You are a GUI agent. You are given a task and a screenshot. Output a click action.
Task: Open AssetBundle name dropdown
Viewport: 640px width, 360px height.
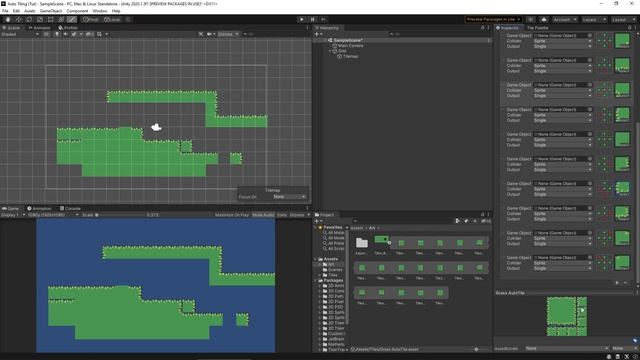566,348
